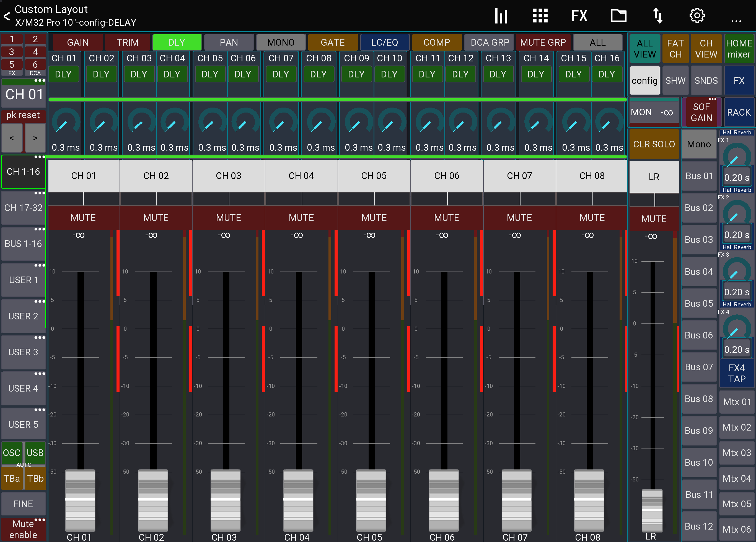
Task: Open the metering view icon in the top bar
Action: (501, 15)
